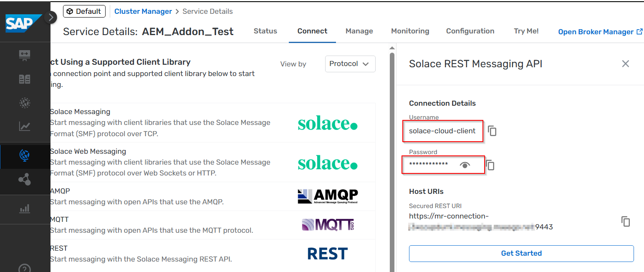Switch to the Status tab

(x=265, y=31)
